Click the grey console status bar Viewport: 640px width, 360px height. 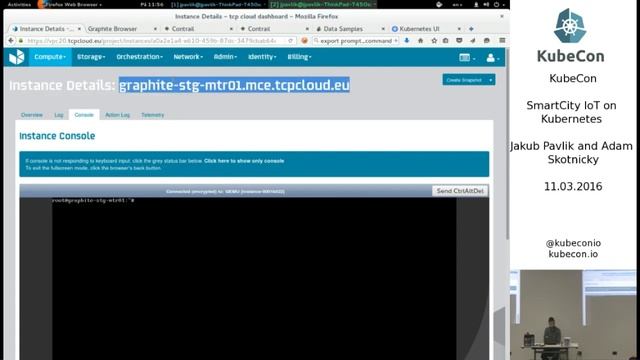[225, 191]
